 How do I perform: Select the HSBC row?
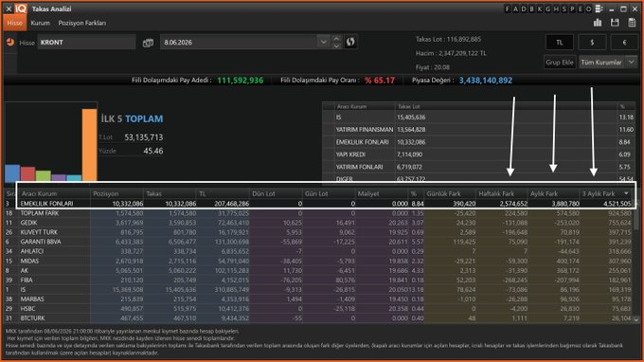(319, 309)
